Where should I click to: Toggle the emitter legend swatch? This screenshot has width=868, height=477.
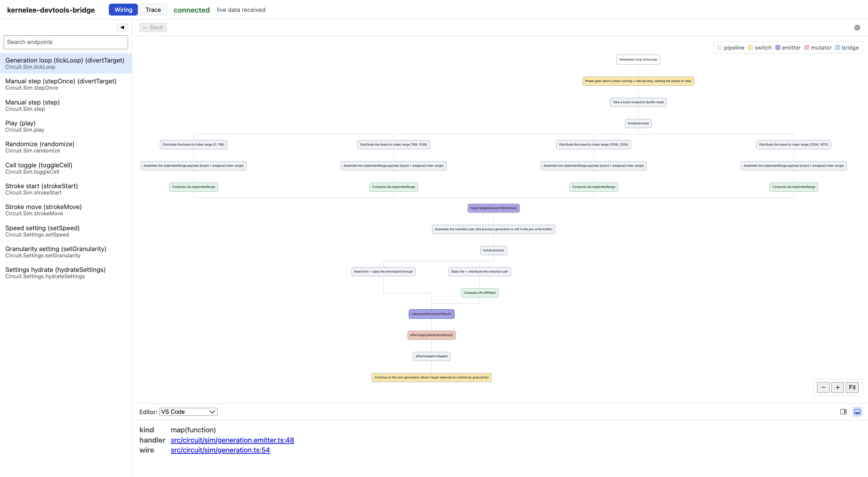tap(778, 48)
